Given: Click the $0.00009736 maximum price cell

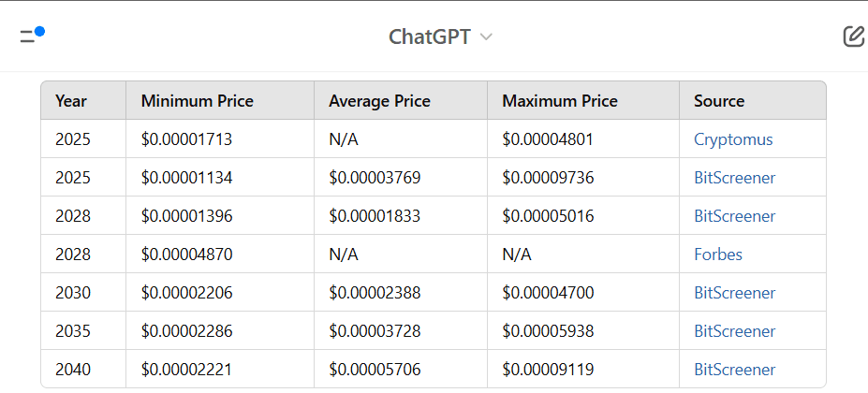Looking at the screenshot, I should [548, 178].
